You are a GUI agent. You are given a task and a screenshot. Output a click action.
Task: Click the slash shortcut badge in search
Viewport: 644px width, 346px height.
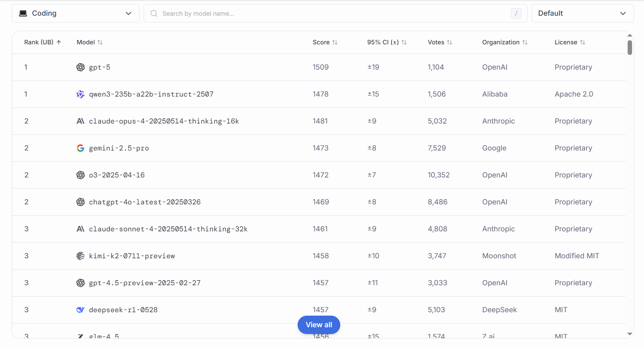516,13
